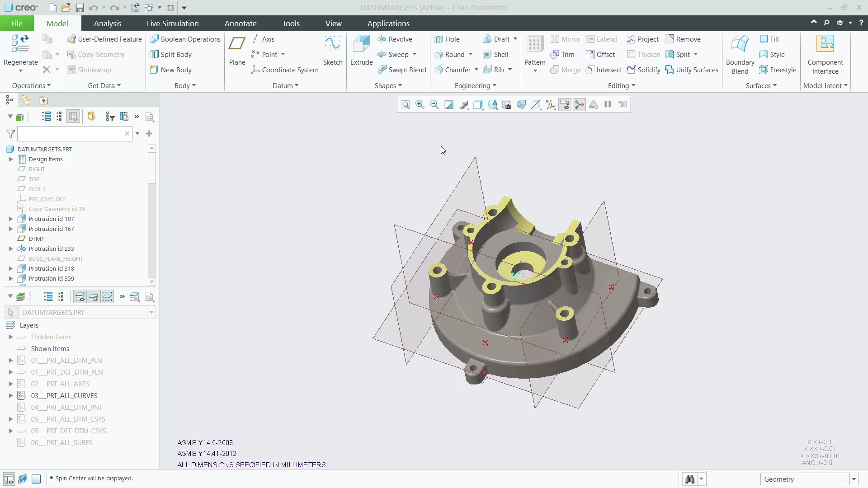Click the Extrude tool icon

point(361,44)
